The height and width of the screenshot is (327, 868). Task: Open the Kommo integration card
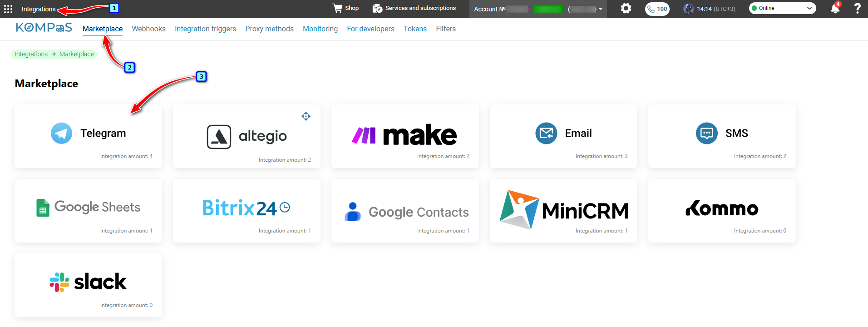[x=722, y=211]
